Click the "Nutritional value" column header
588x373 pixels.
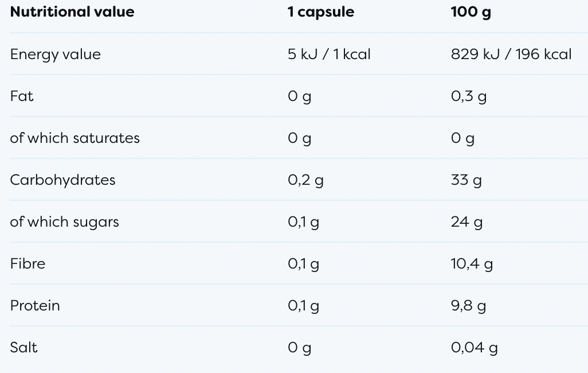[x=72, y=12]
